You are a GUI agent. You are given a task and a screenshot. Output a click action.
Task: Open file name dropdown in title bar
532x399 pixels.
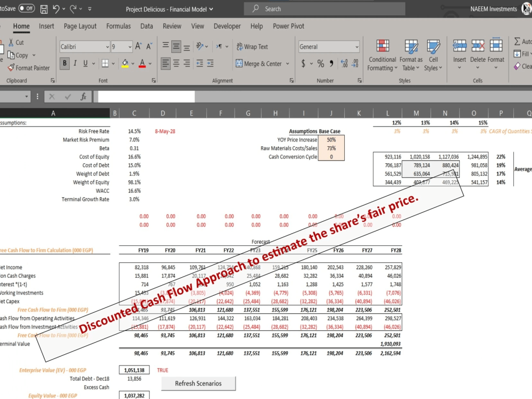pyautogui.click(x=211, y=9)
